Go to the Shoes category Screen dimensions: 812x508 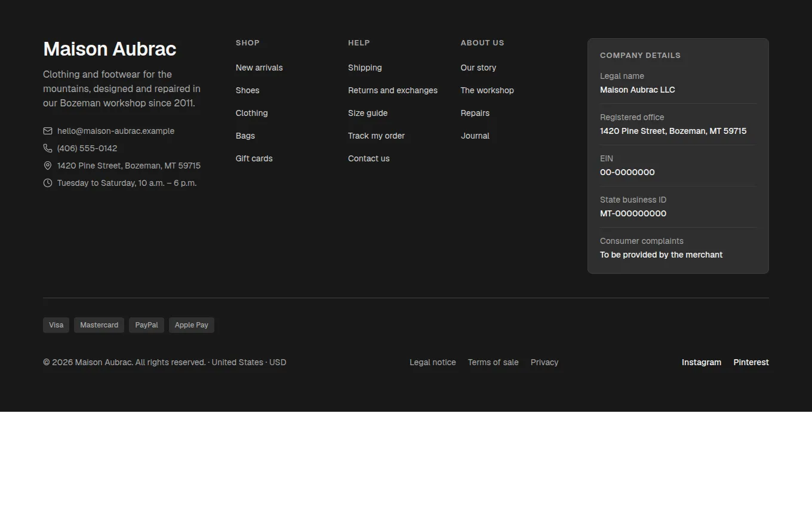(x=247, y=90)
